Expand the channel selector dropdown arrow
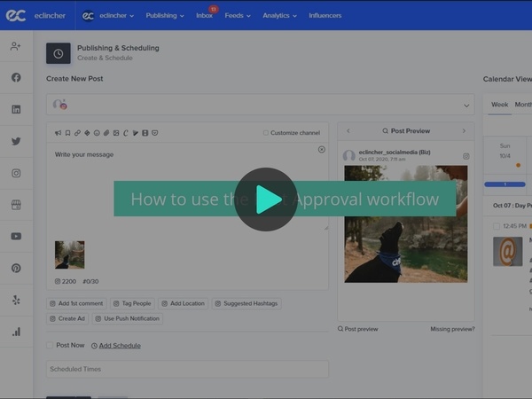The width and height of the screenshot is (532, 399). [466, 106]
